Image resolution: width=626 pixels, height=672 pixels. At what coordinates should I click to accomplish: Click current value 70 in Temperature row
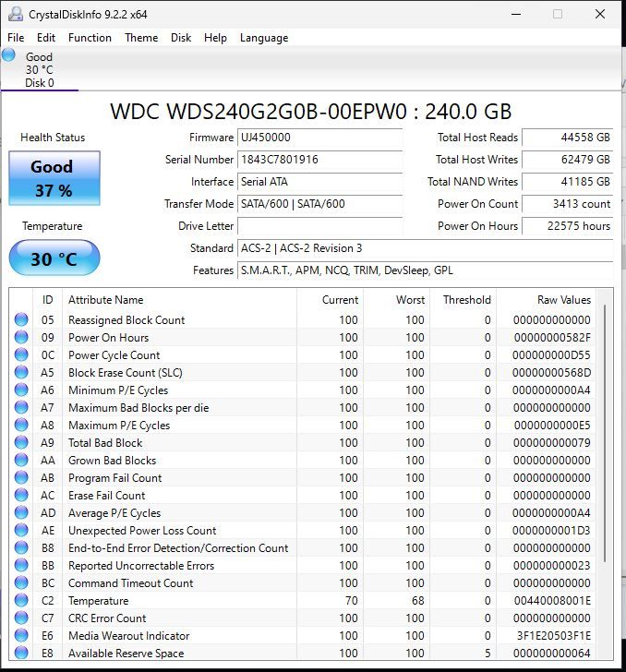(352, 601)
